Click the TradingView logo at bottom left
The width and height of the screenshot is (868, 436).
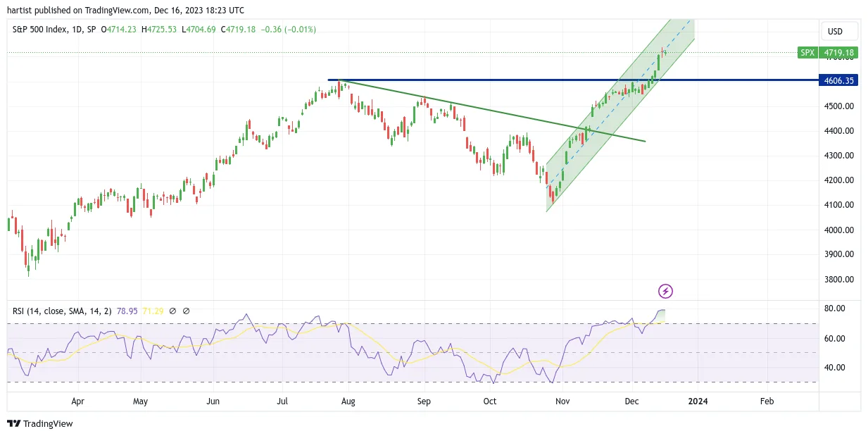pyautogui.click(x=39, y=423)
